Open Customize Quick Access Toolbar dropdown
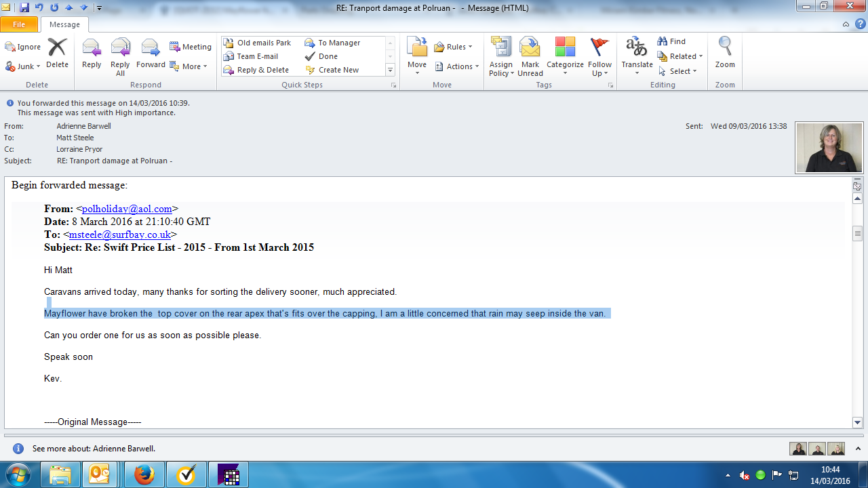868x488 pixels. pos(99,8)
